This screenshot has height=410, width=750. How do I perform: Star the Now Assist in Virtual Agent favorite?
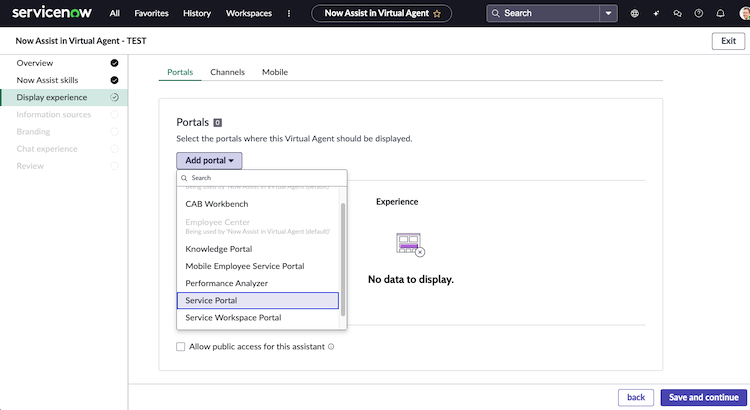tap(437, 14)
